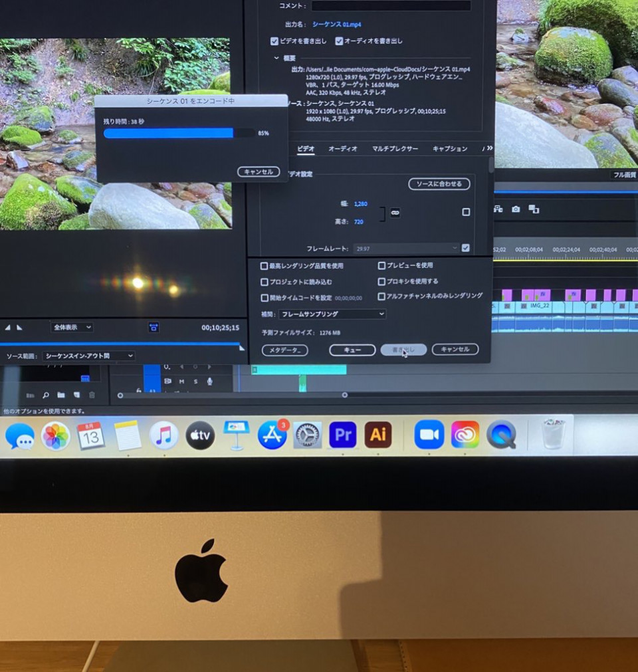Open Messages from the Dock
Viewport: 638px width, 672px height.
point(19,436)
